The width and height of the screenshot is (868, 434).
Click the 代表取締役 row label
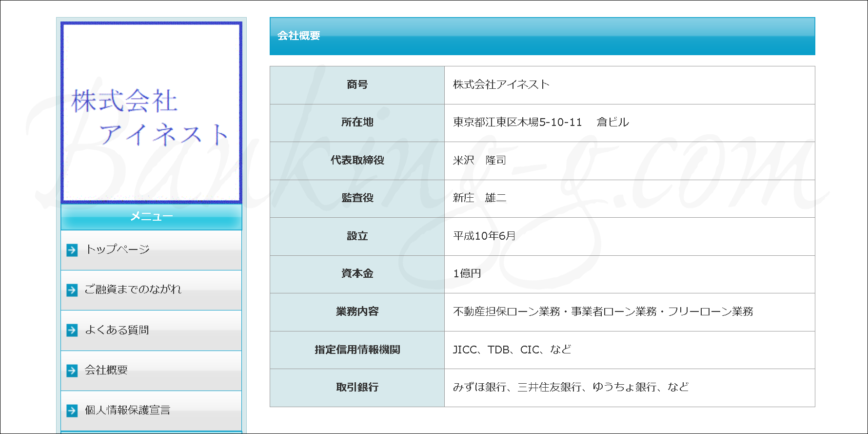[x=357, y=160]
